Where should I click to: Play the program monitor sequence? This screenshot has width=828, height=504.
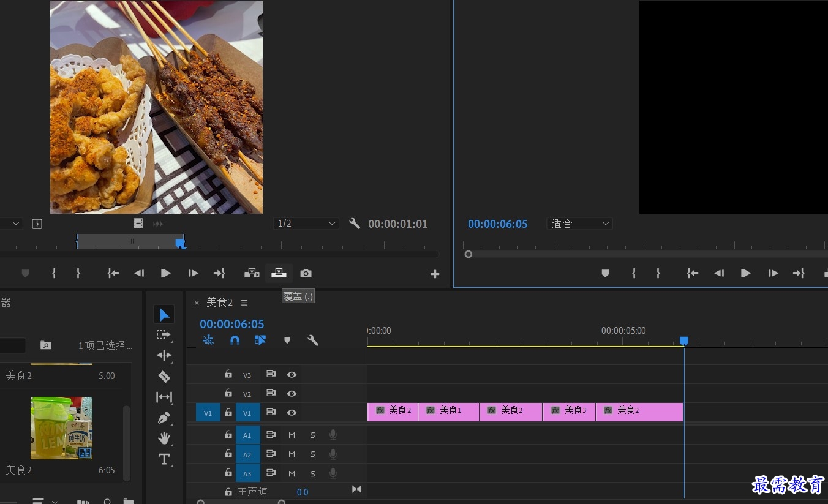[745, 274]
